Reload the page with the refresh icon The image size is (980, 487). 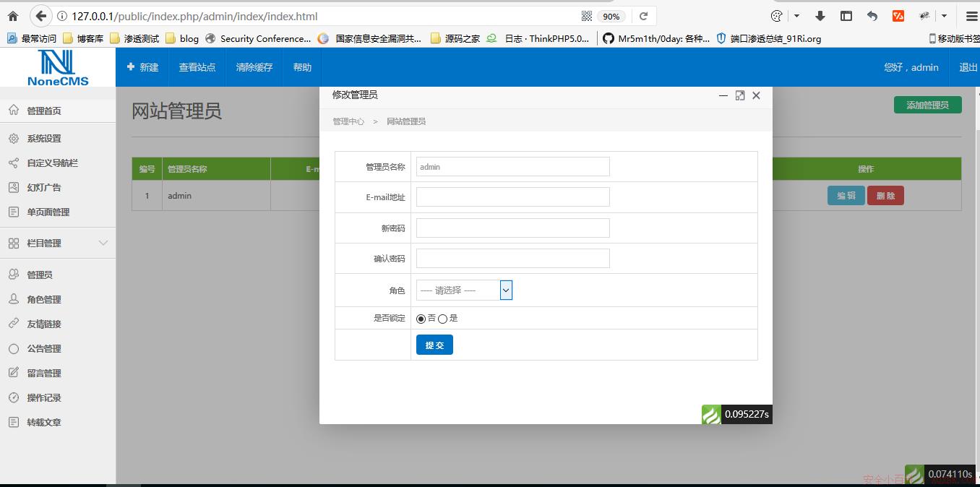643,16
